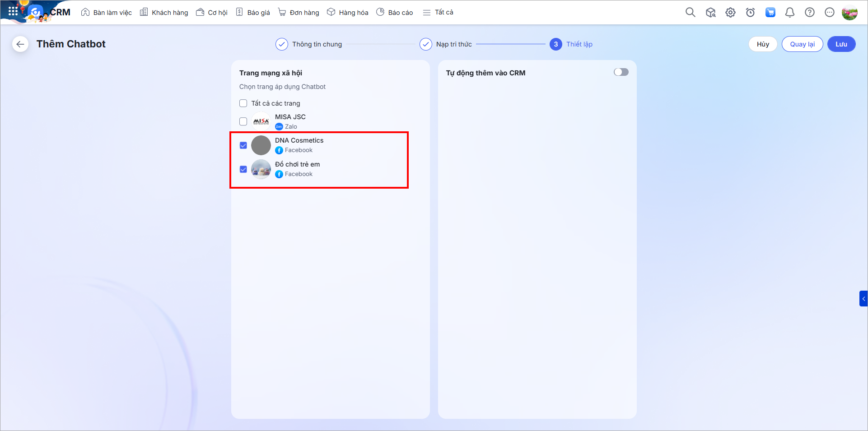The height and width of the screenshot is (431, 868).
Task: Click the alarm clock reminder icon
Action: tap(750, 13)
